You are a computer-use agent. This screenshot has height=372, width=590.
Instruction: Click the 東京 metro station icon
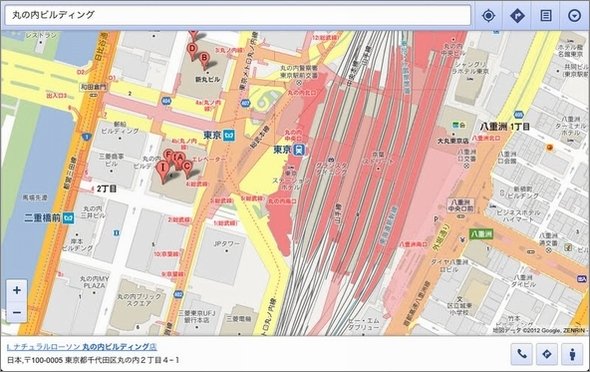229,135
